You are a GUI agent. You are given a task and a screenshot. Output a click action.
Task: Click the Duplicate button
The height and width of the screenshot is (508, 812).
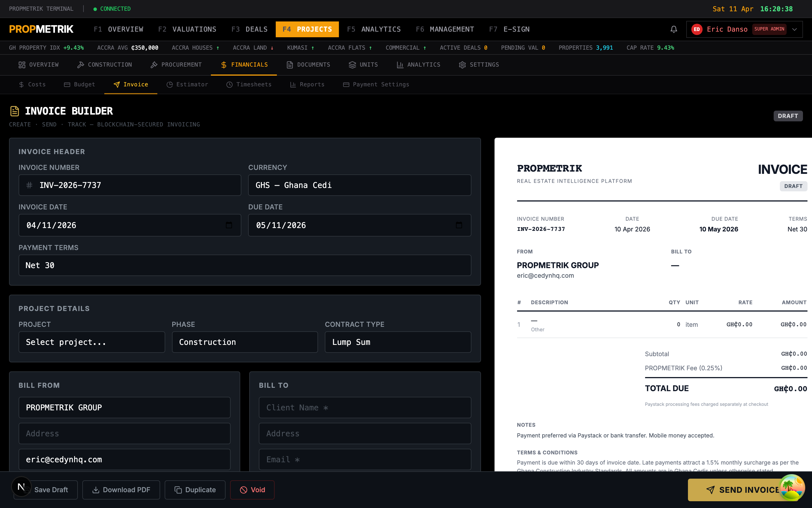click(195, 490)
